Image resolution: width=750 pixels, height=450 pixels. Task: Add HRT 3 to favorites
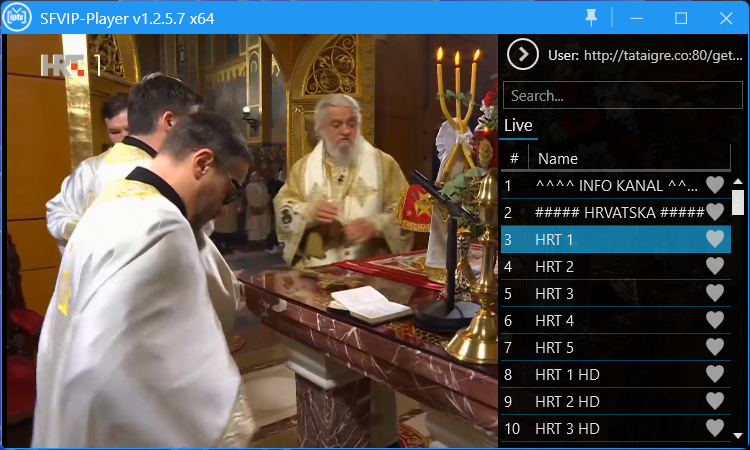tap(714, 293)
